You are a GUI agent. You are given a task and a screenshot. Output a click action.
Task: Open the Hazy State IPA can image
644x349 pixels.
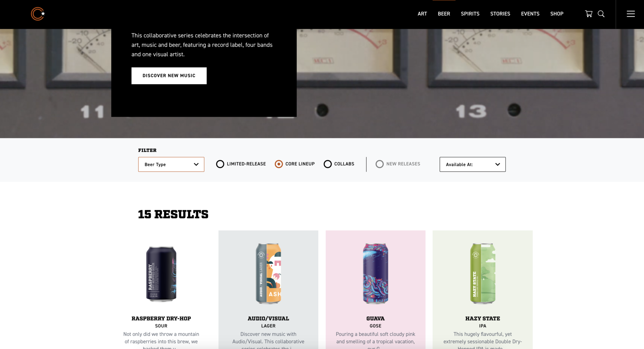483,274
